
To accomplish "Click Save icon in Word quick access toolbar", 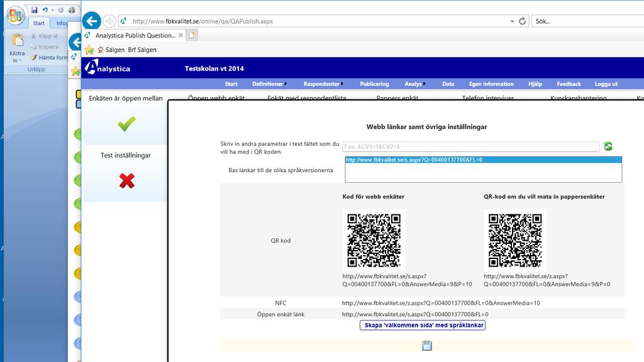I will (x=35, y=10).
